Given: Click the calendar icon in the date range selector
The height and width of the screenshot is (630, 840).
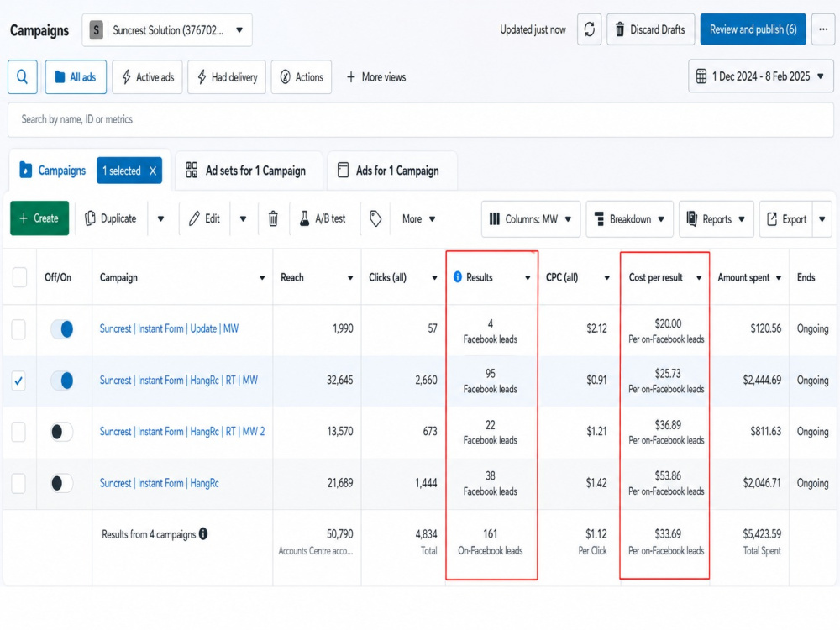Looking at the screenshot, I should 701,76.
